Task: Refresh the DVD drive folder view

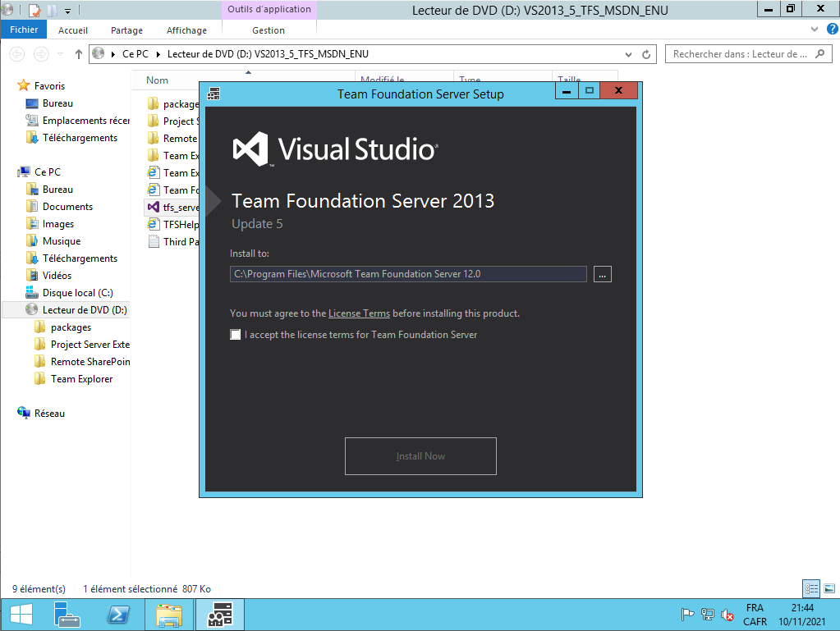Action: point(646,54)
